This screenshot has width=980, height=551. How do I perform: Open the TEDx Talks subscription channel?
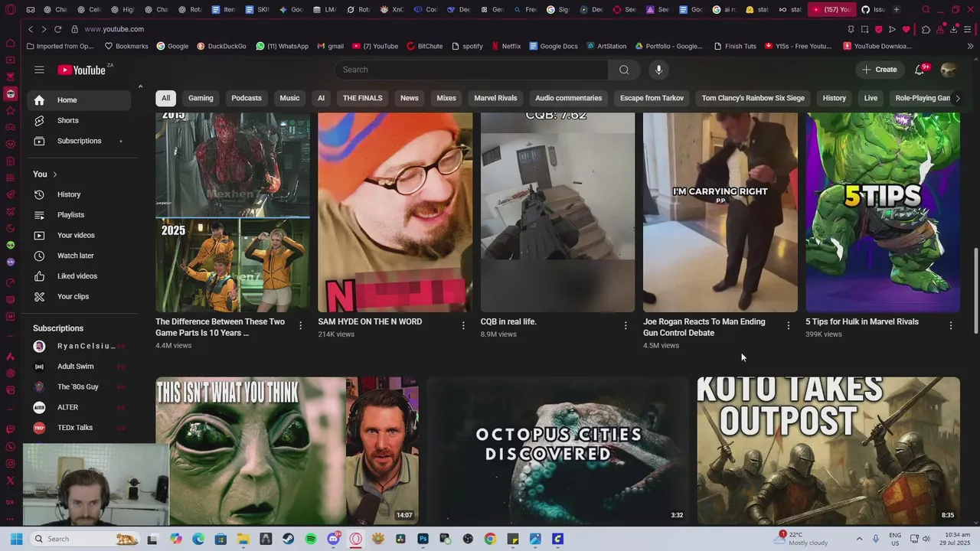[79, 428]
